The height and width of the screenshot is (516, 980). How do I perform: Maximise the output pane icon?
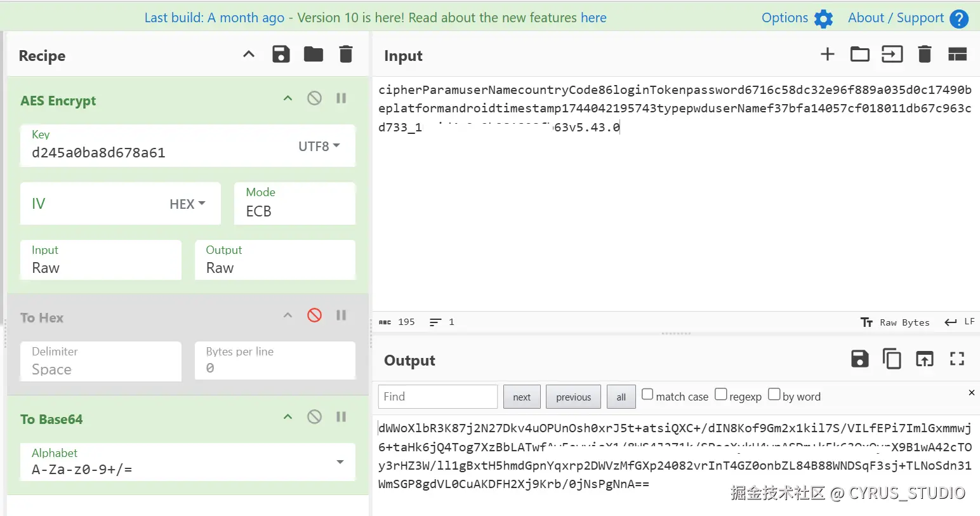[x=957, y=359]
